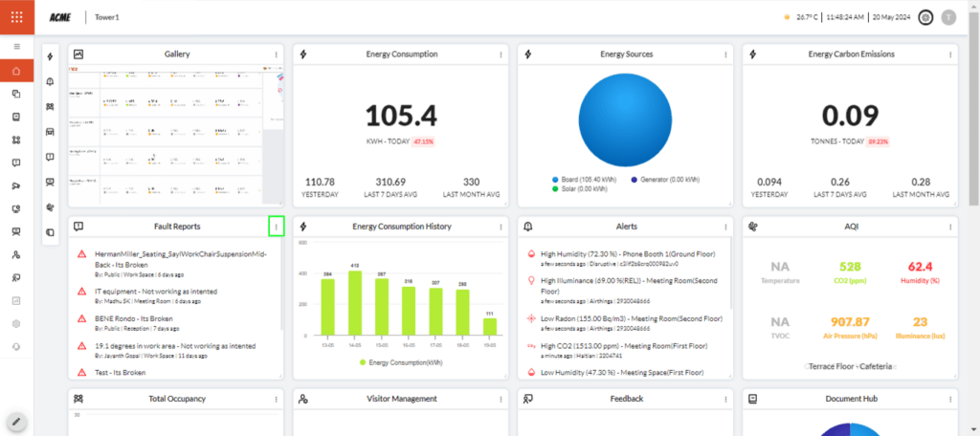Select the alerts bell icon in secondary sidebar
The height and width of the screenshot is (436, 980).
coord(50,82)
